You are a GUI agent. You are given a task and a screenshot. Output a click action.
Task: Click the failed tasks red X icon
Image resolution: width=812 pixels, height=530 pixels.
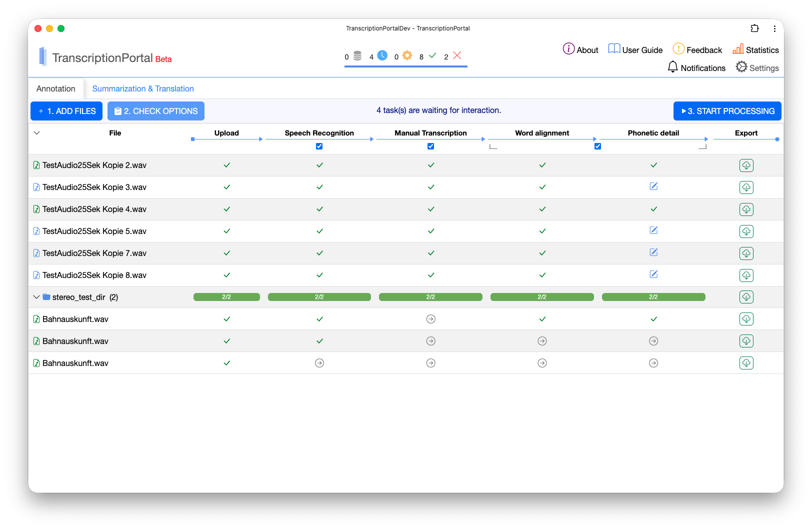457,55
